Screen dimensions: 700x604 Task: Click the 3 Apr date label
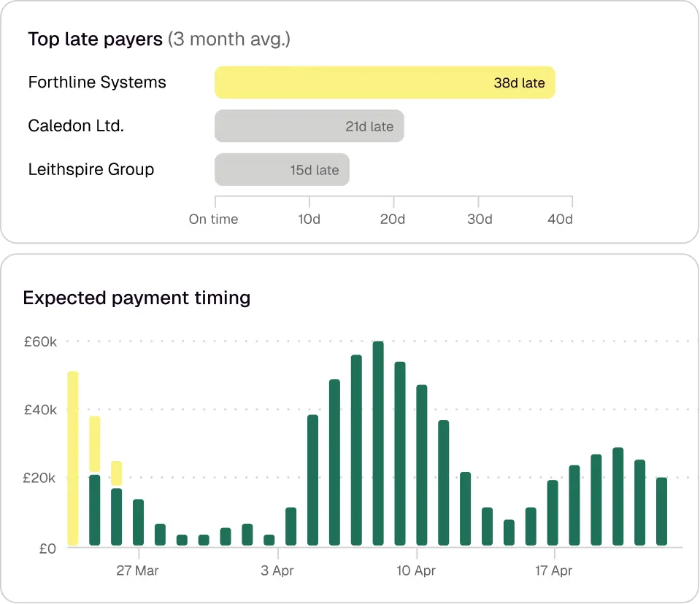click(277, 570)
